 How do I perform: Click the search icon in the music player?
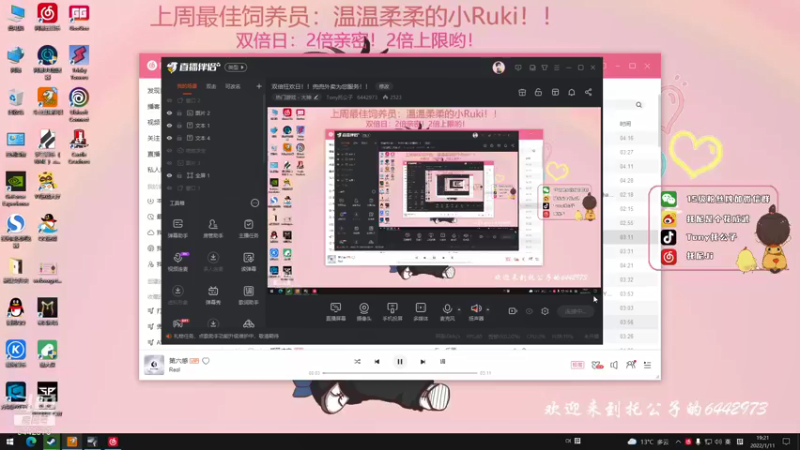(x=639, y=105)
